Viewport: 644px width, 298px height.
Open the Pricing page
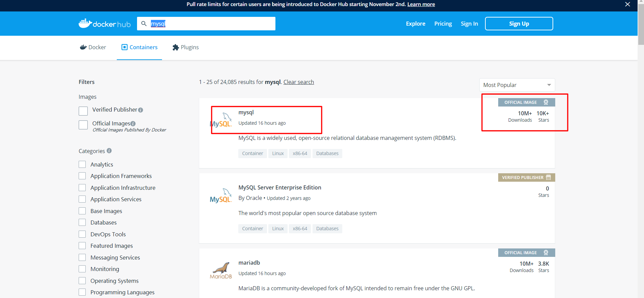(443, 24)
